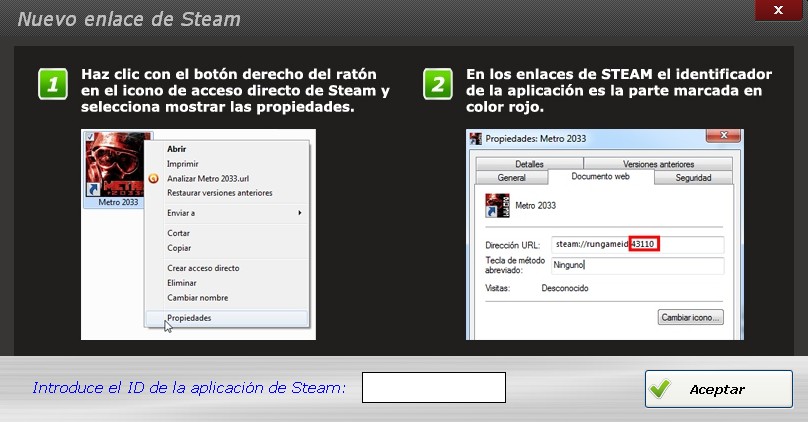The width and height of the screenshot is (808, 422).
Task: Click the highlighted 43110 app ID
Action: click(644, 244)
